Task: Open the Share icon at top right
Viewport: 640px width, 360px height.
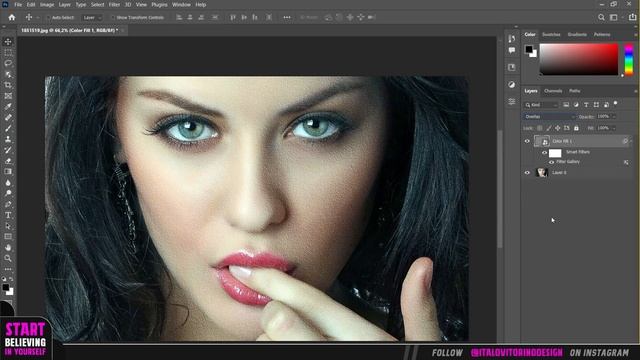Action: click(632, 17)
